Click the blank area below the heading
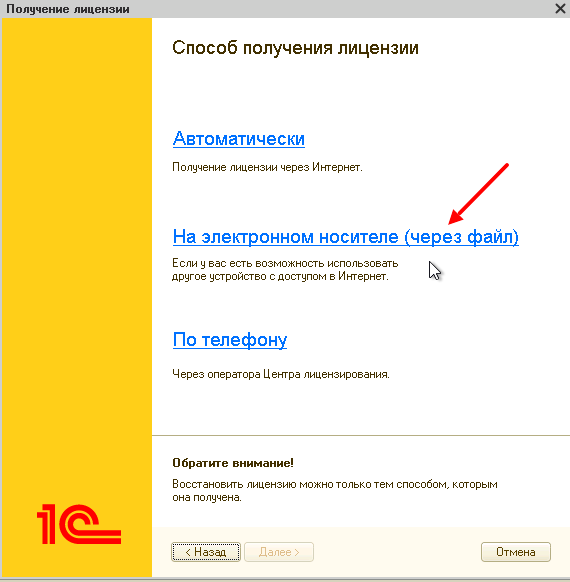This screenshot has height=582, width=570. tap(360, 93)
